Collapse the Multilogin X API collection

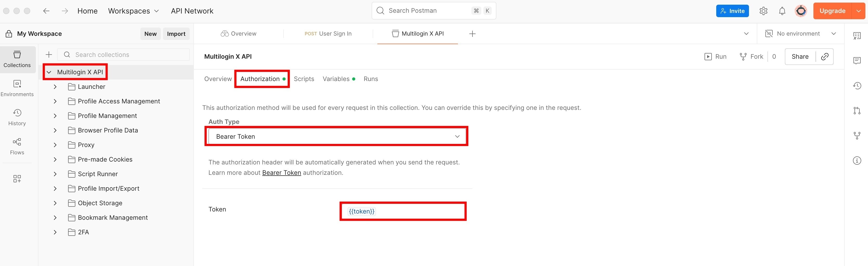pyautogui.click(x=49, y=72)
